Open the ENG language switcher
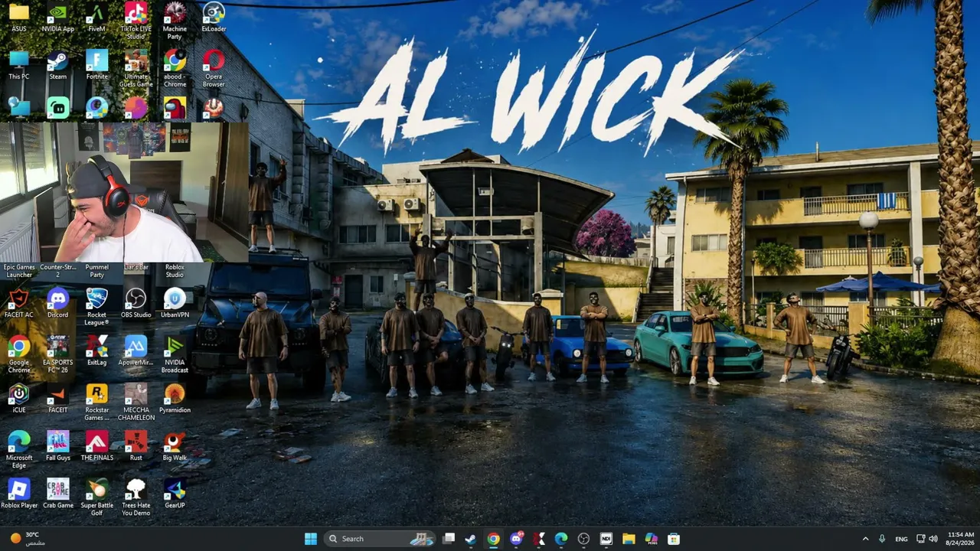The image size is (980, 551). click(x=902, y=539)
